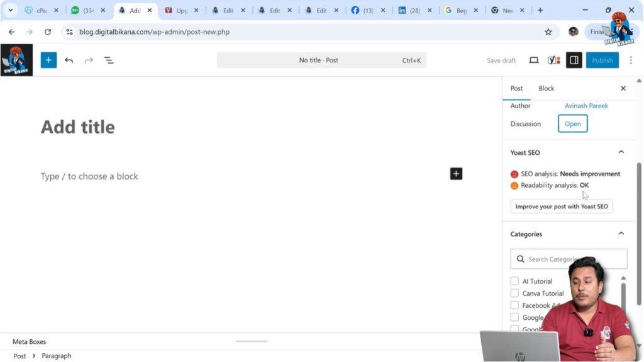Switch to the LinkedIn tab
Viewport: 644px width, 362px height.
coord(410,10)
